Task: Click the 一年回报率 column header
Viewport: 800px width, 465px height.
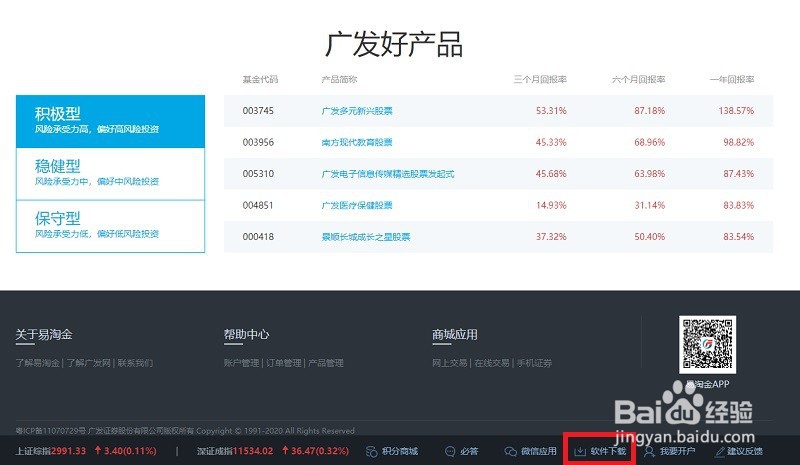Action: click(x=732, y=80)
